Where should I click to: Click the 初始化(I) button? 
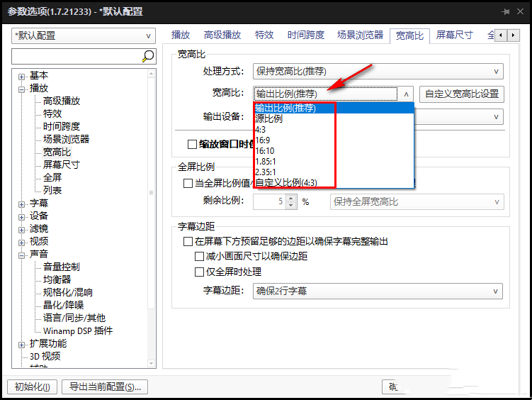click(x=33, y=387)
